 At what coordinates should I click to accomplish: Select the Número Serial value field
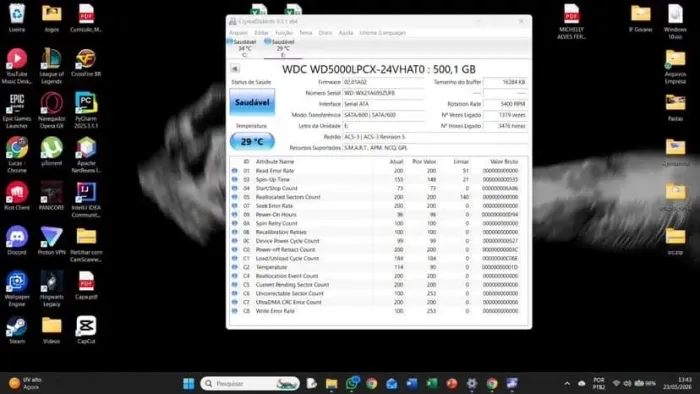tap(383, 93)
